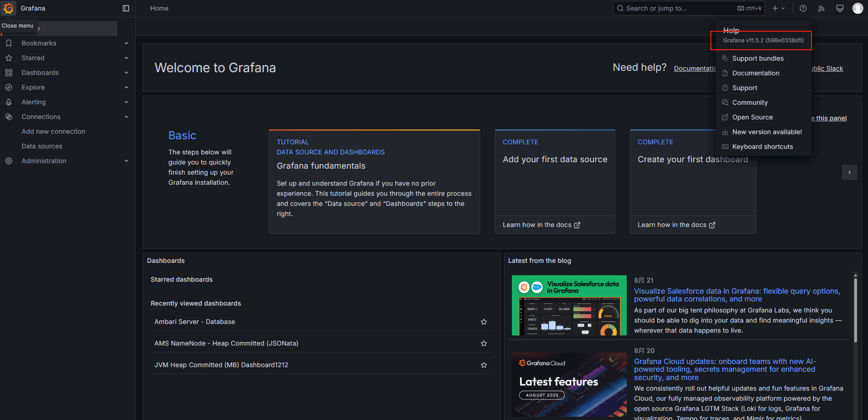868x420 pixels.
Task: Open the Explore item in the sidebar
Action: pyautogui.click(x=33, y=87)
